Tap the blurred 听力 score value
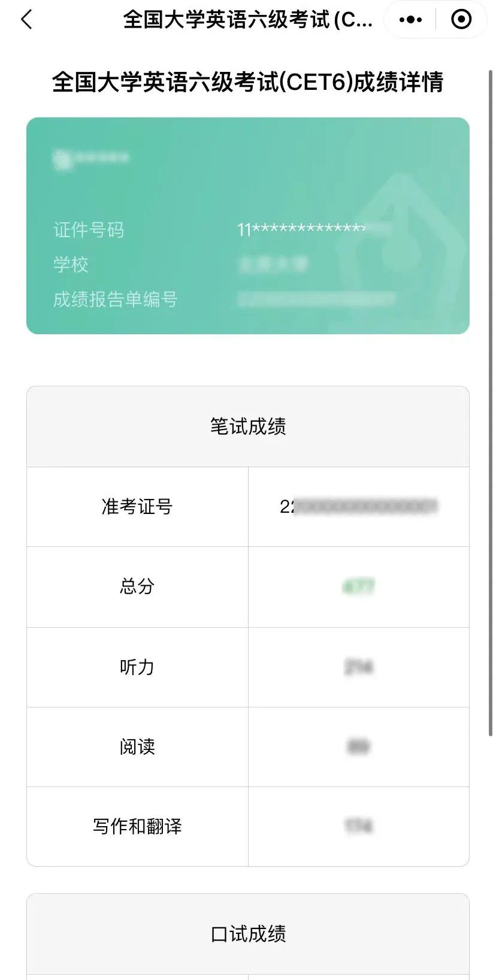 click(358, 667)
